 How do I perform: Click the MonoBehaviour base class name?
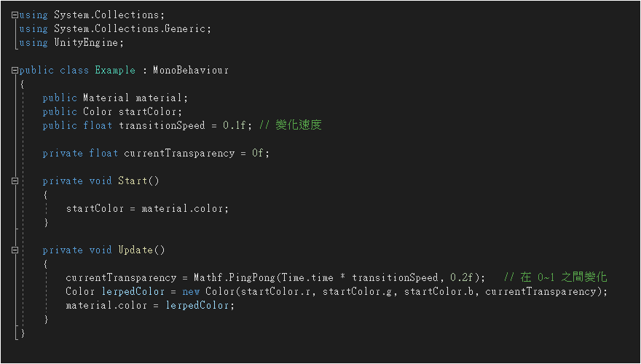(x=191, y=71)
